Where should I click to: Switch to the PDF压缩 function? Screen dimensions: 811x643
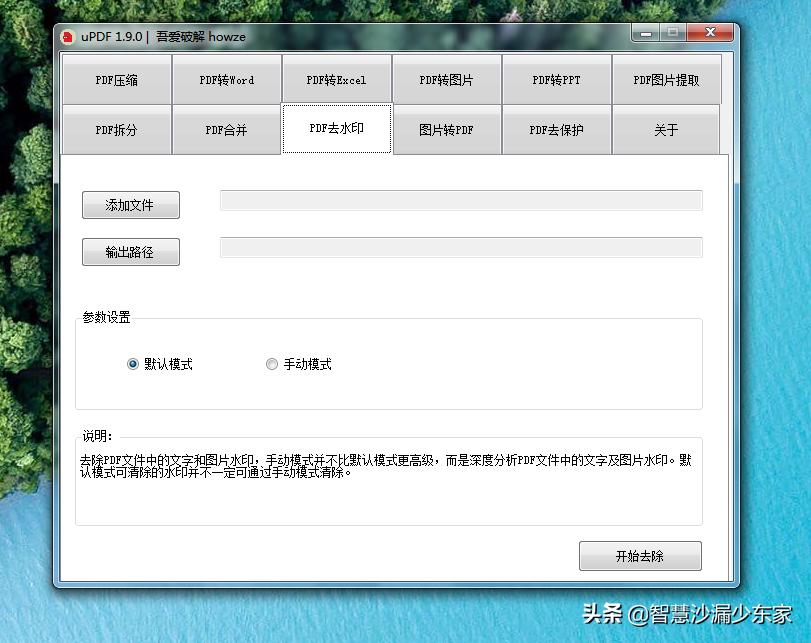coord(116,79)
